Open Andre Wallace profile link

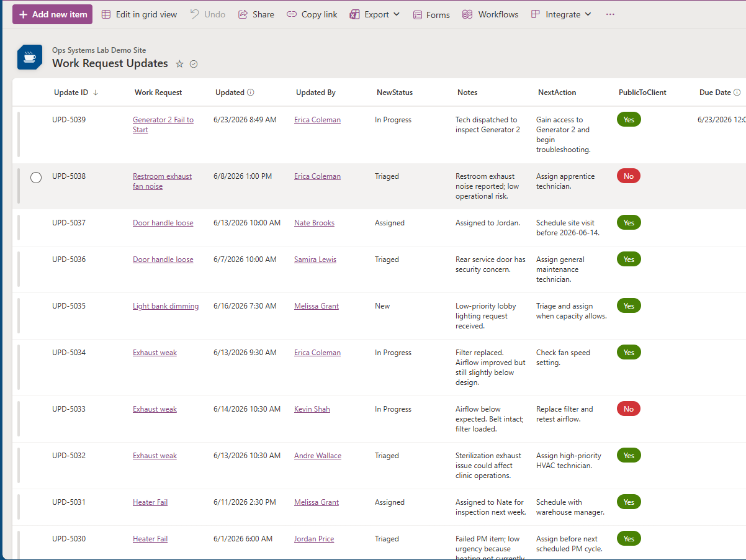[x=318, y=456]
